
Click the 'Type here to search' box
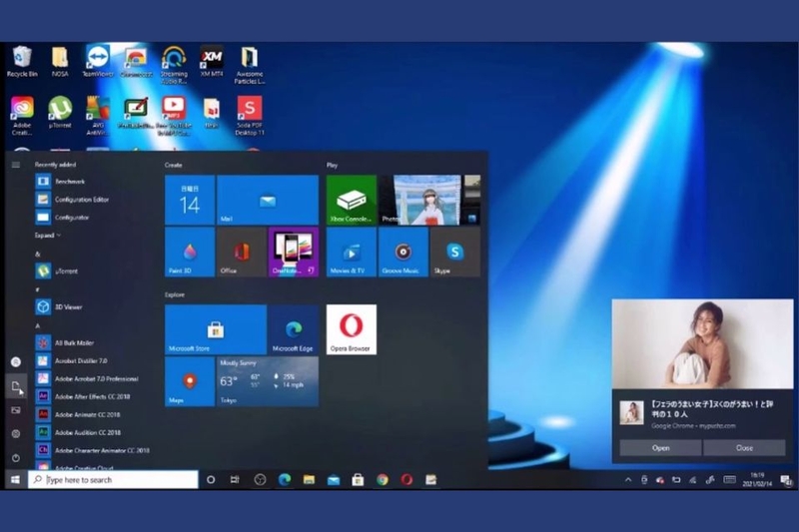pos(113,479)
